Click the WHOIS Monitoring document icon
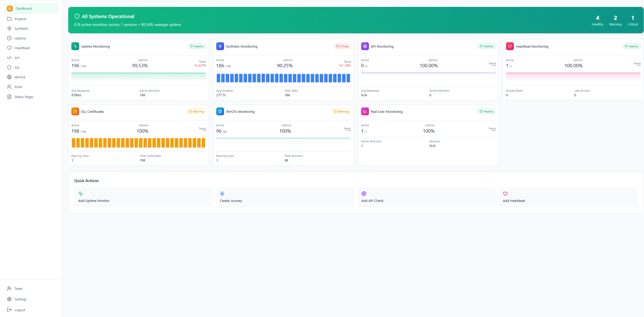The image size is (644, 317). click(x=220, y=112)
